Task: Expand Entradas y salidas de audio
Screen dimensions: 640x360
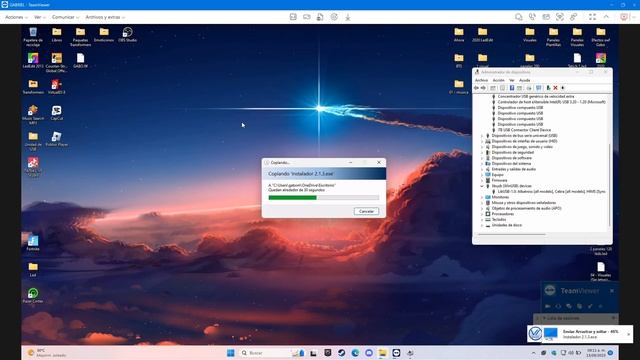Action: (482, 169)
